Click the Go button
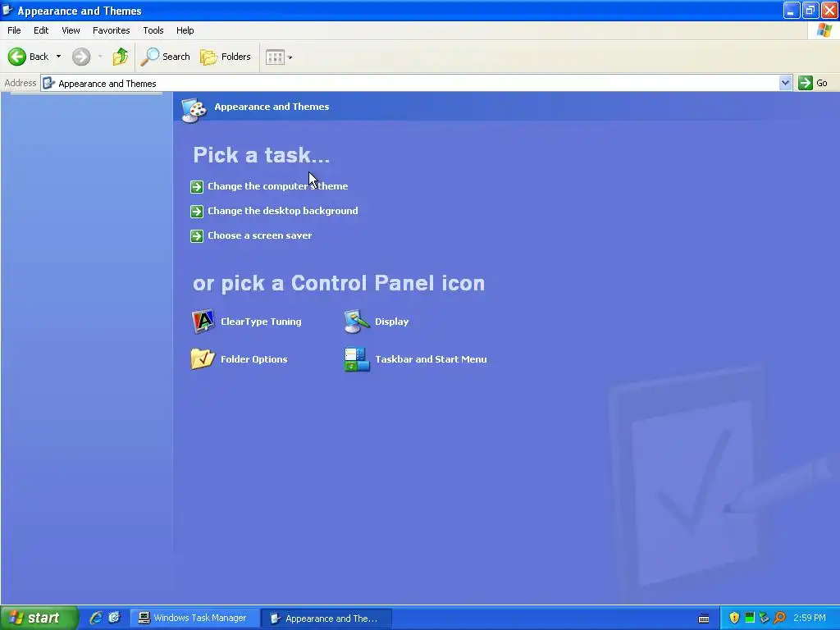This screenshot has height=630, width=840. 813,83
